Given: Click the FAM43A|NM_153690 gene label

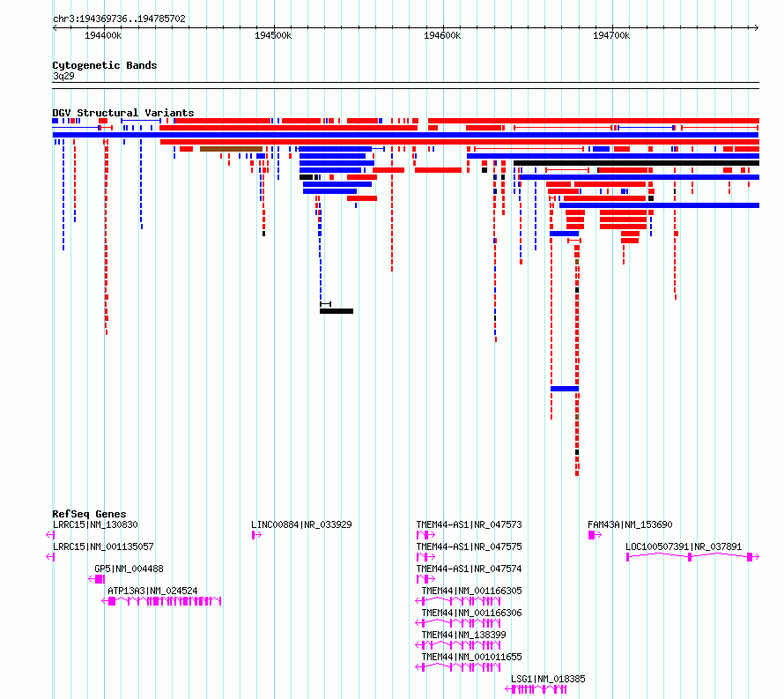Looking at the screenshot, I should coord(630,524).
